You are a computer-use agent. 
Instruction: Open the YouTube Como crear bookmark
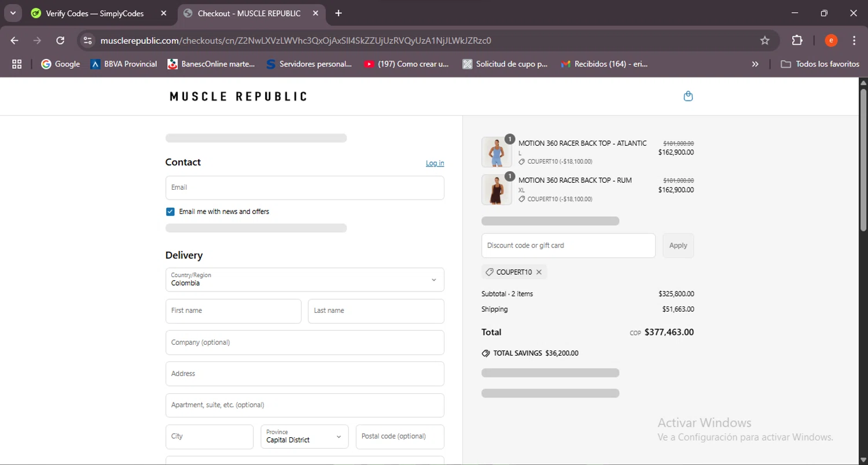tap(406, 64)
